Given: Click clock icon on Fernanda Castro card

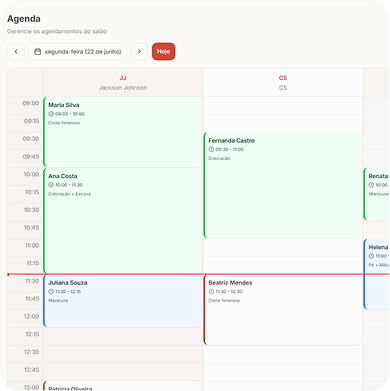Looking at the screenshot, I should coord(211,149).
